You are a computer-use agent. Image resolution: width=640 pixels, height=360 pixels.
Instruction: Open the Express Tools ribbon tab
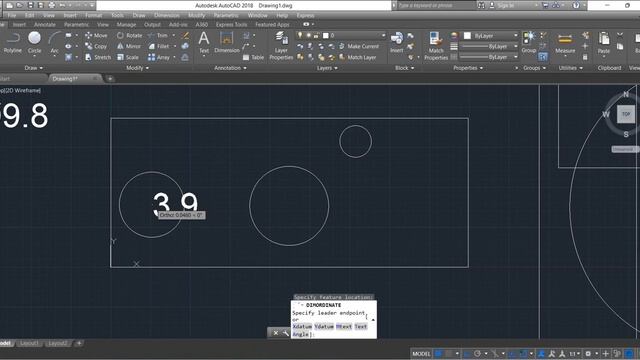coord(231,24)
